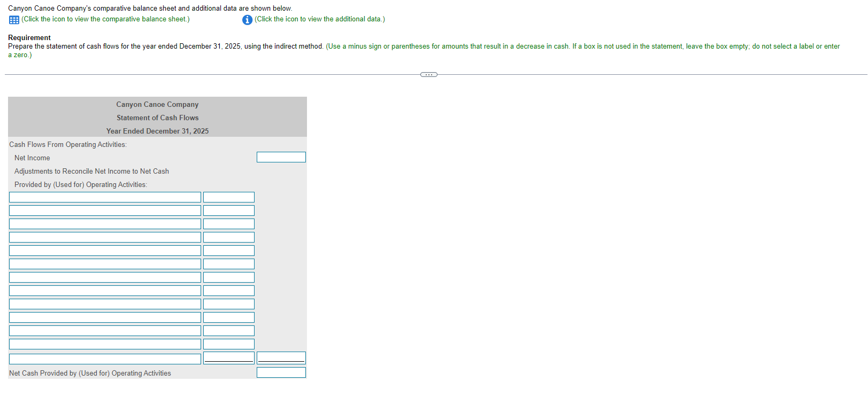The height and width of the screenshot is (405, 868).
Task: Select the fourth adjustment label box
Action: pos(105,237)
